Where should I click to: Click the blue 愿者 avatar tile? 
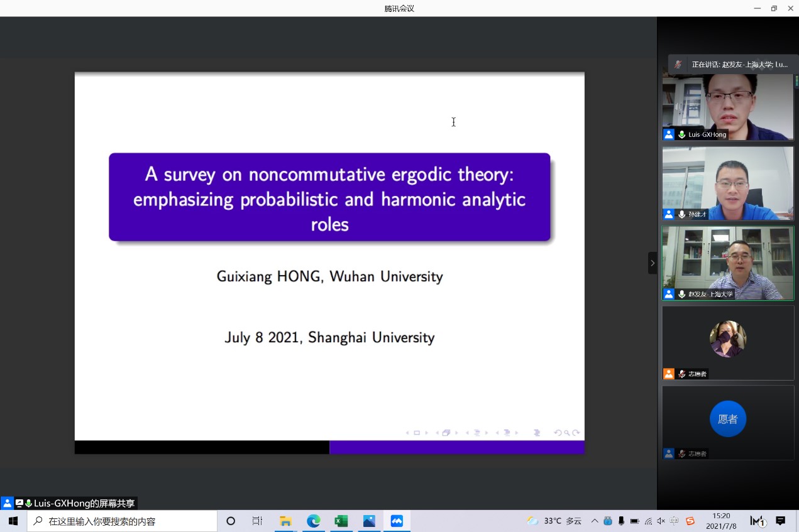(x=727, y=419)
